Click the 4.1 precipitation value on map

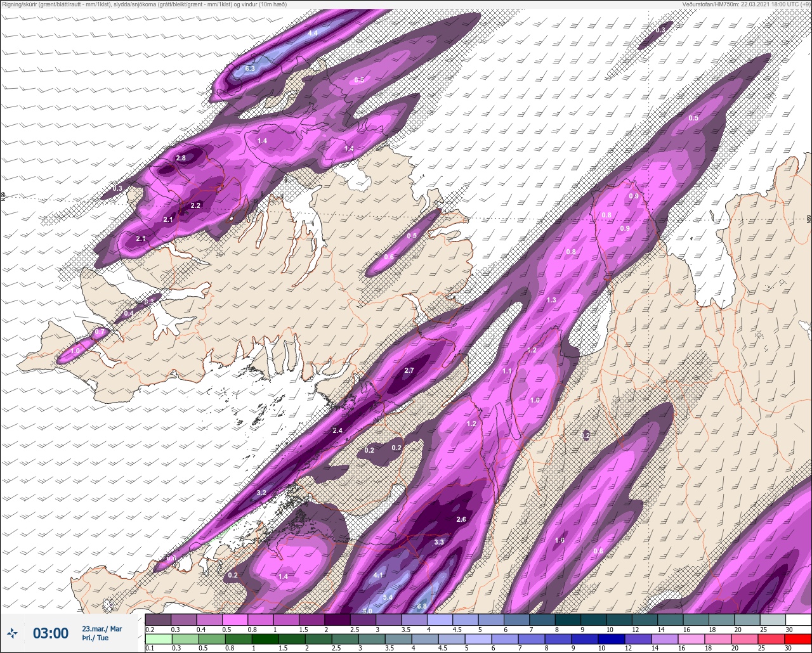(378, 575)
